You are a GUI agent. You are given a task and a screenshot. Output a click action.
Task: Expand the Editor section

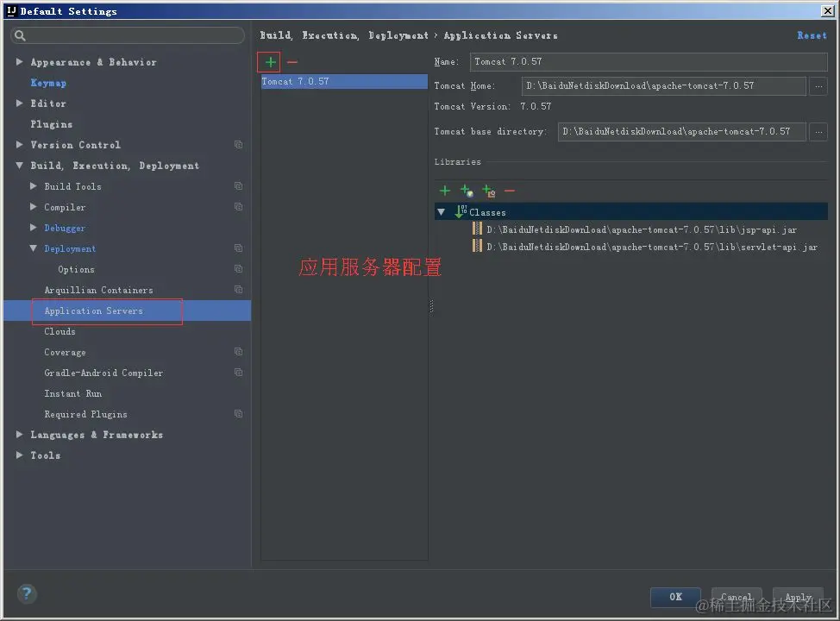(19, 103)
